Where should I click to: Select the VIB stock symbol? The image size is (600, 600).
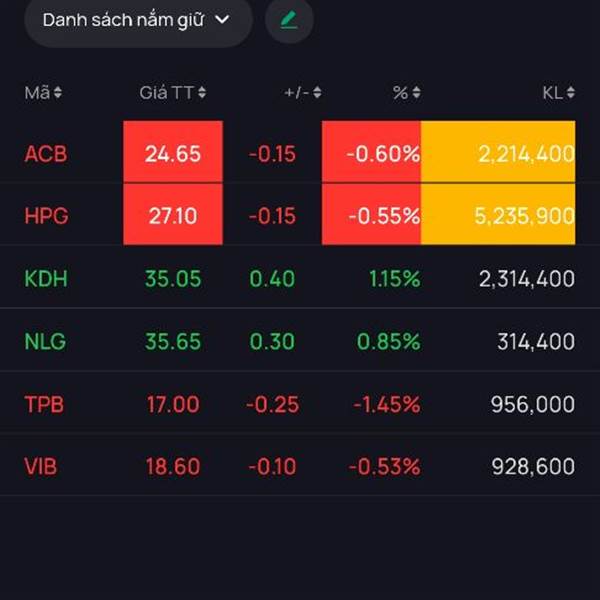pyautogui.click(x=43, y=466)
